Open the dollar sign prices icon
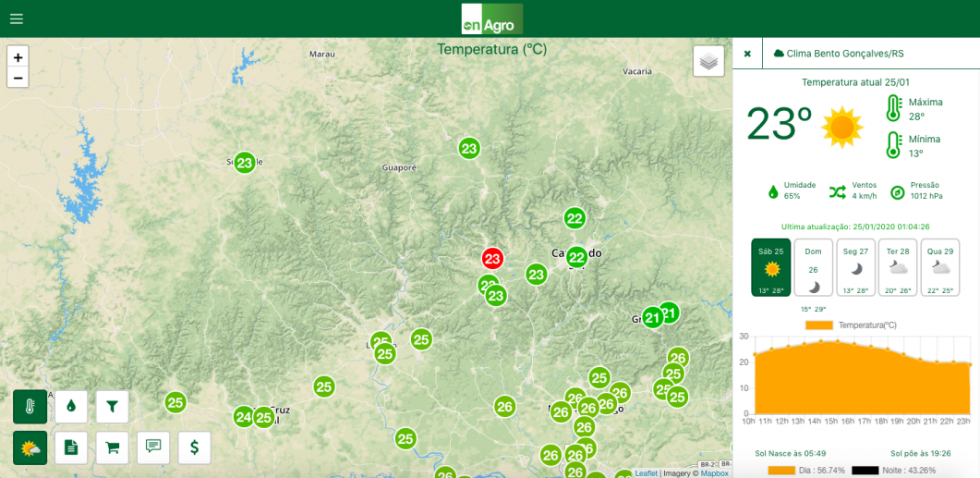The image size is (980, 478). 194,447
